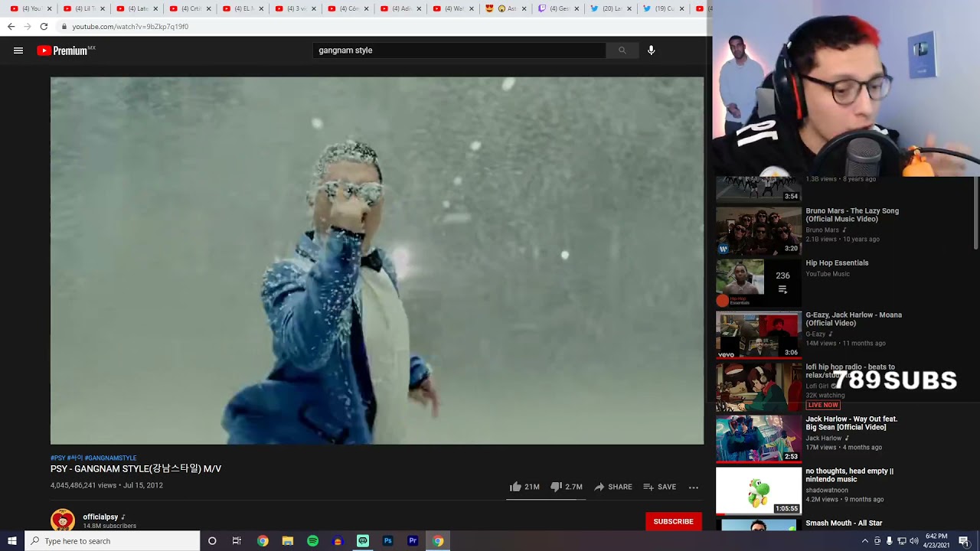Click the taskbar clock showing 6:42 PM
Viewport: 980px width, 551px height.
936,541
